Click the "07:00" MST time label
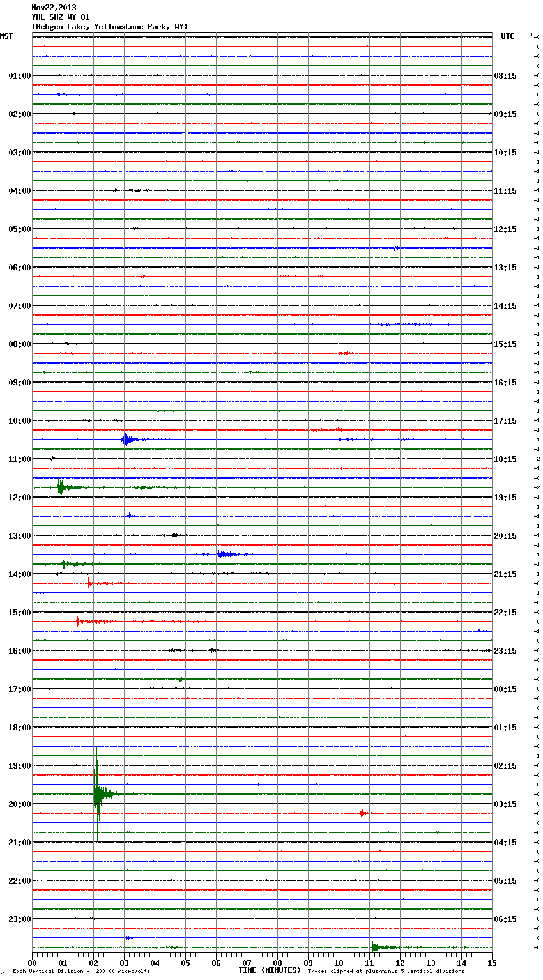543x980 pixels. tap(19, 305)
